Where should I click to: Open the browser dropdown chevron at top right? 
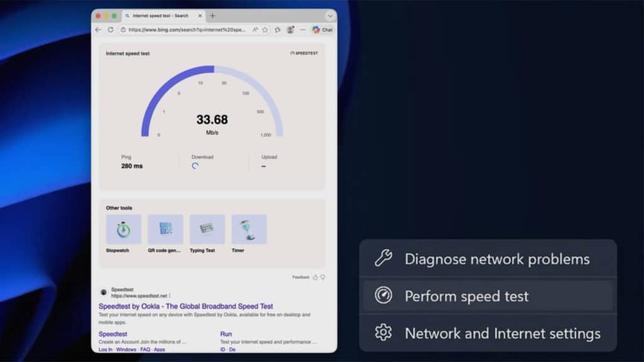(x=330, y=16)
